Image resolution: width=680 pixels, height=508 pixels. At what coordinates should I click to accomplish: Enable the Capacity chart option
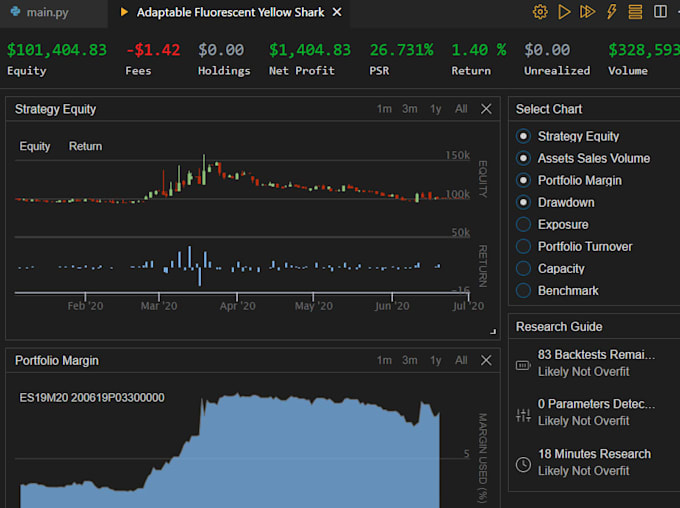523,269
